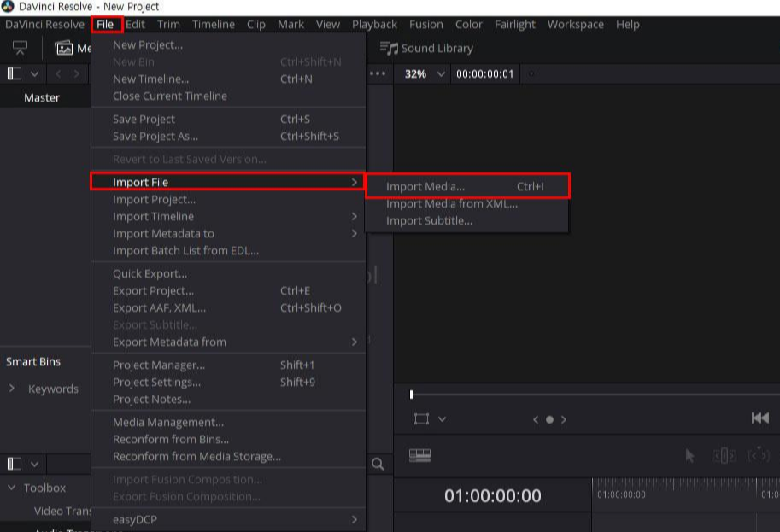Viewport: 780px width, 532px height.
Task: Click the viewer timecode field 00:00:00:01
Action: pyautogui.click(x=484, y=74)
